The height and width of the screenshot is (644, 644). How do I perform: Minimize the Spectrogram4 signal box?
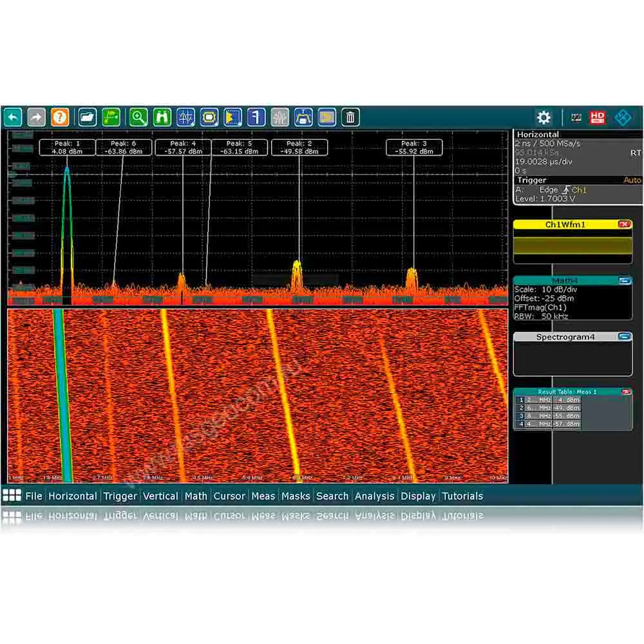click(624, 337)
